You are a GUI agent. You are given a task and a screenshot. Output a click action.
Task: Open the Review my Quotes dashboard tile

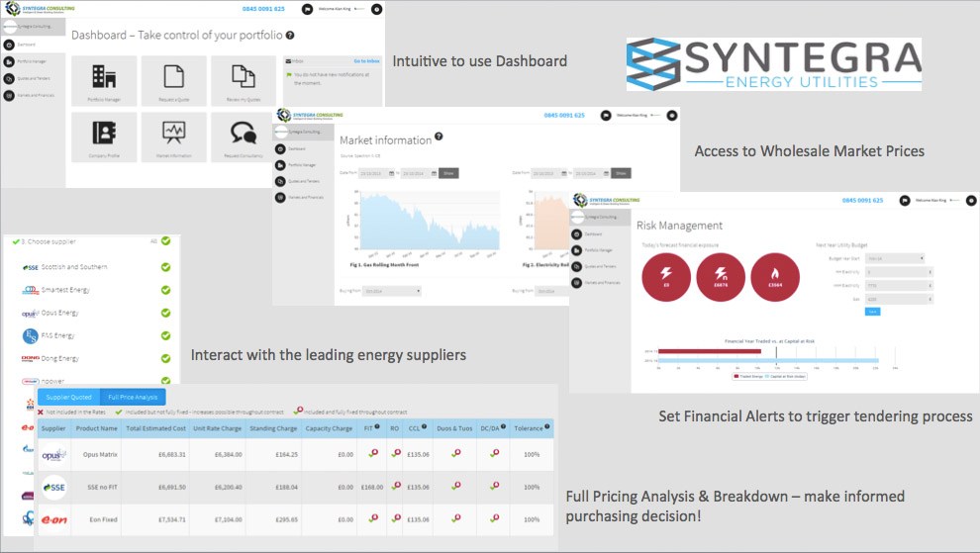244,80
